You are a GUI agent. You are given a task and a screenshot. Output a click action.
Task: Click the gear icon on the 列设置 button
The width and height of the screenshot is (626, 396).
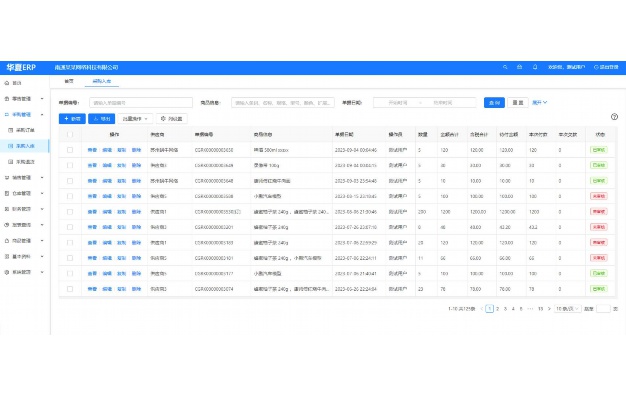[163, 119]
